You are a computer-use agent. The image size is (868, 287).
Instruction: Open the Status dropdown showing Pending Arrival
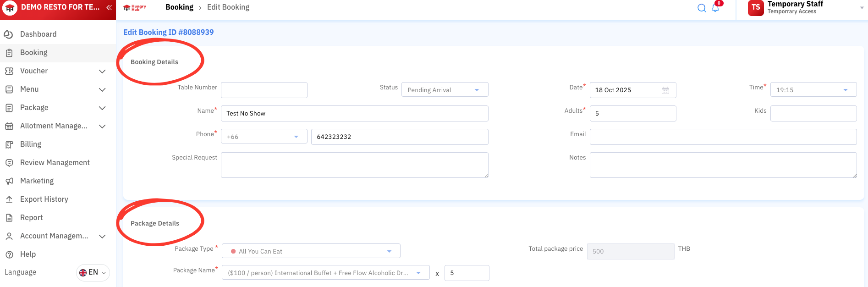click(445, 89)
